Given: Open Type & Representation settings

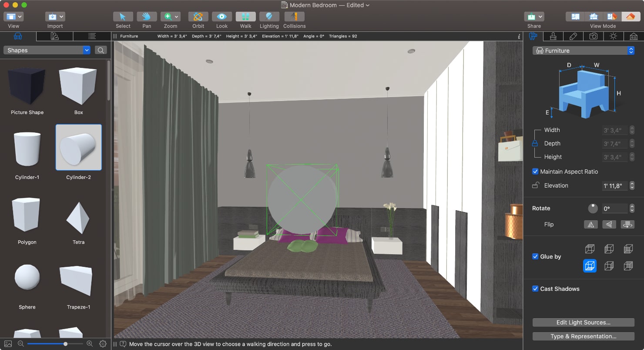Looking at the screenshot, I should click(583, 336).
